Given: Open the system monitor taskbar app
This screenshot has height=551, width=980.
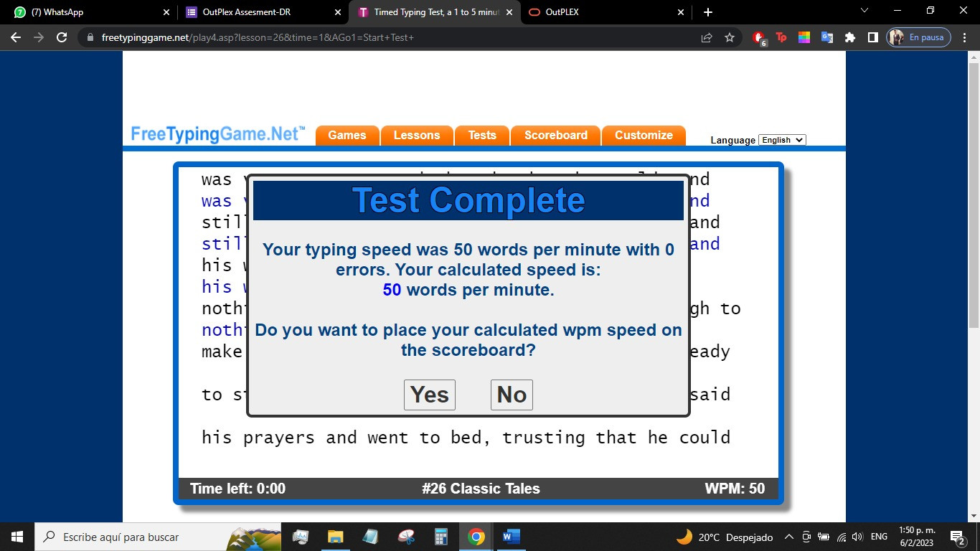Looking at the screenshot, I should [301, 537].
